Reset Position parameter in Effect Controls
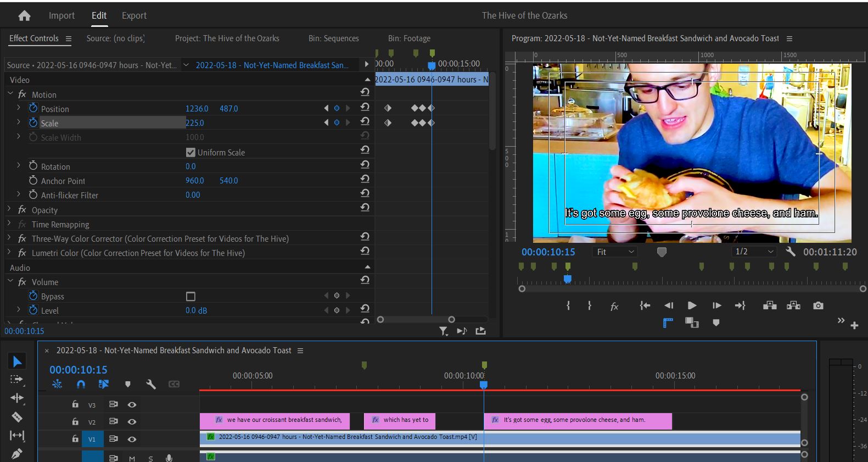 365,107
